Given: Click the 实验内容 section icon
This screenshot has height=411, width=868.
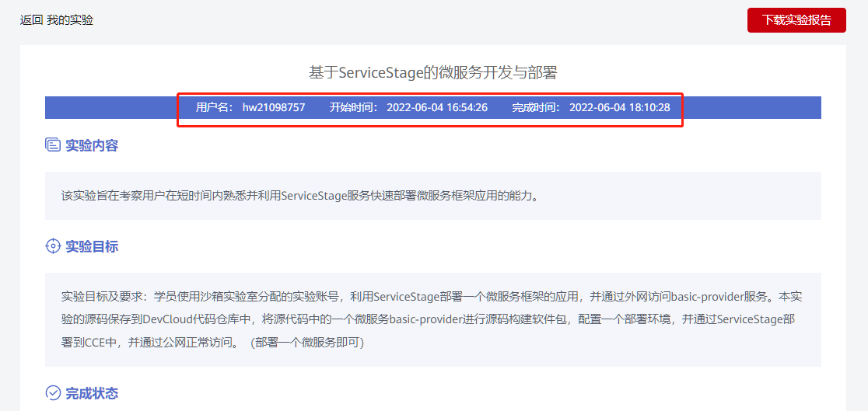Looking at the screenshot, I should [53, 145].
